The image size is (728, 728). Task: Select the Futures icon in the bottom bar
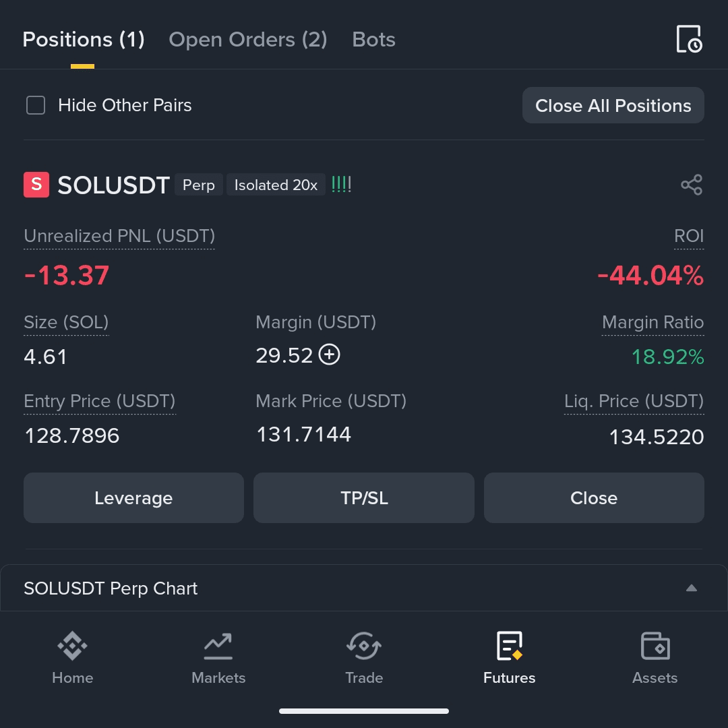pos(510,646)
